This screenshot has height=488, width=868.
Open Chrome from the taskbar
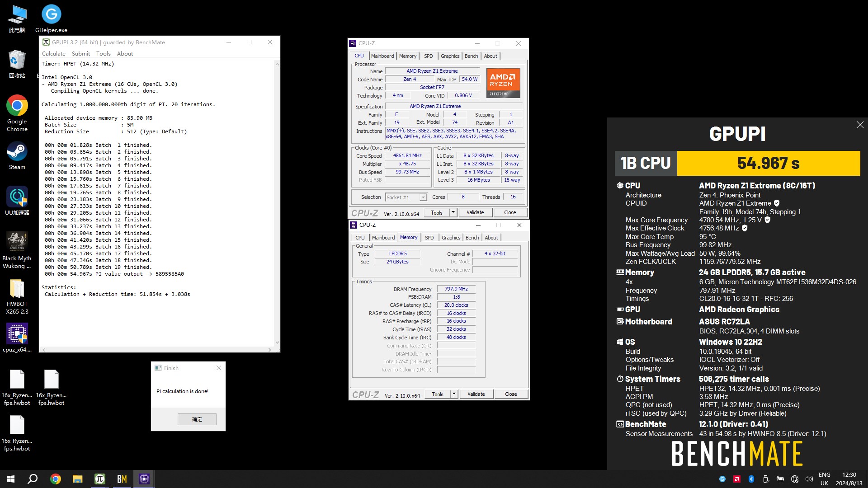(55, 479)
